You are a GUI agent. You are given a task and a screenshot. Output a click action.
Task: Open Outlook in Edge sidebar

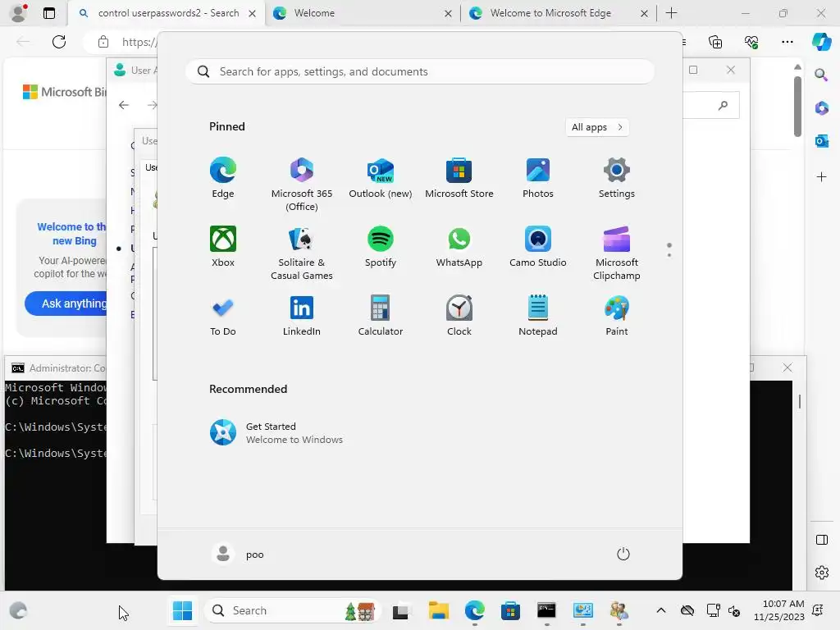pyautogui.click(x=821, y=141)
